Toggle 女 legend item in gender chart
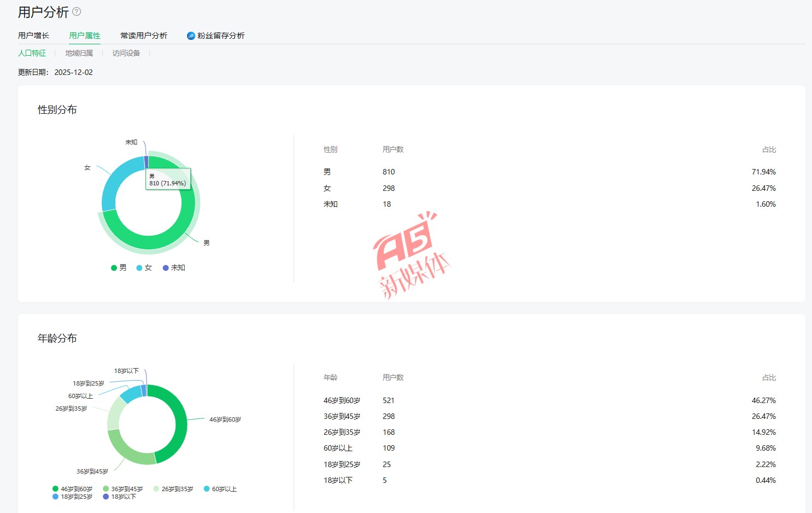812x513 pixels. tap(144, 267)
